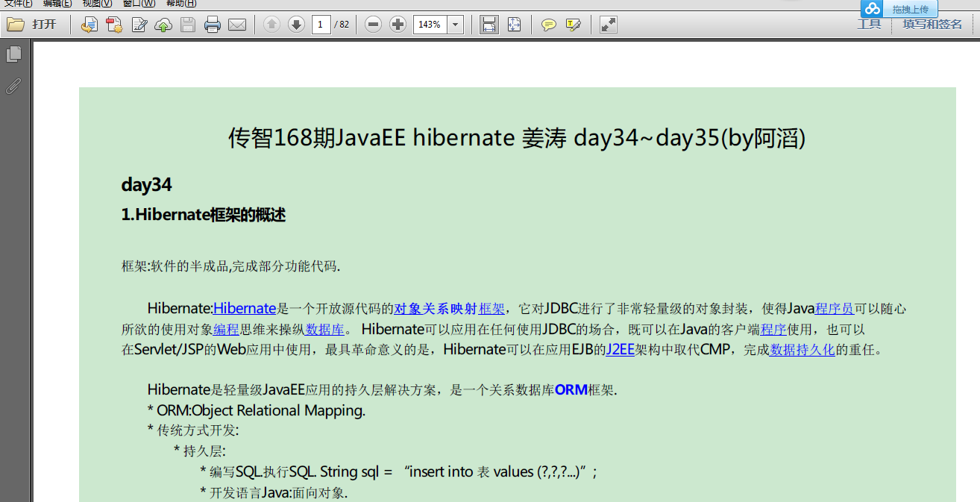Switch to read mode expand icon
The height and width of the screenshot is (502, 980).
pos(609,25)
